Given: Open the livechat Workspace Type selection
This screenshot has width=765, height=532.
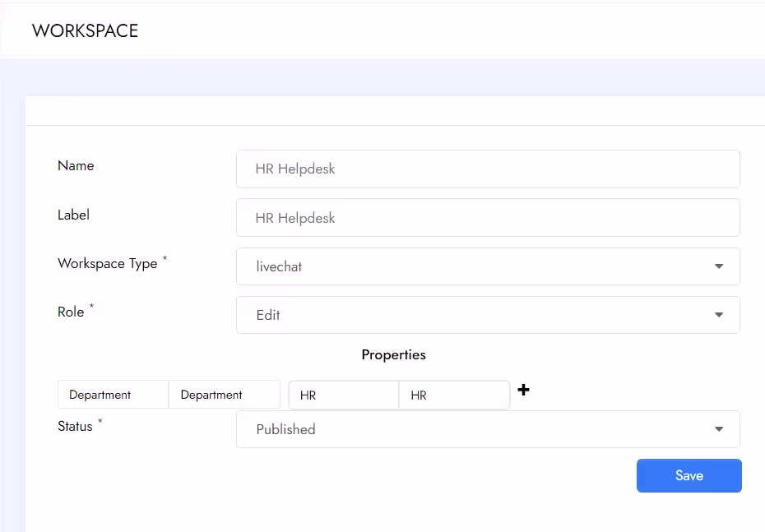Looking at the screenshot, I should coord(488,266).
